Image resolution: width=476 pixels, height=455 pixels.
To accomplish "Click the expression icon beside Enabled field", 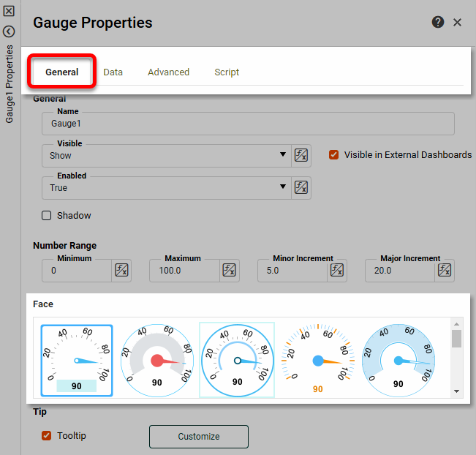I will click(x=301, y=187).
